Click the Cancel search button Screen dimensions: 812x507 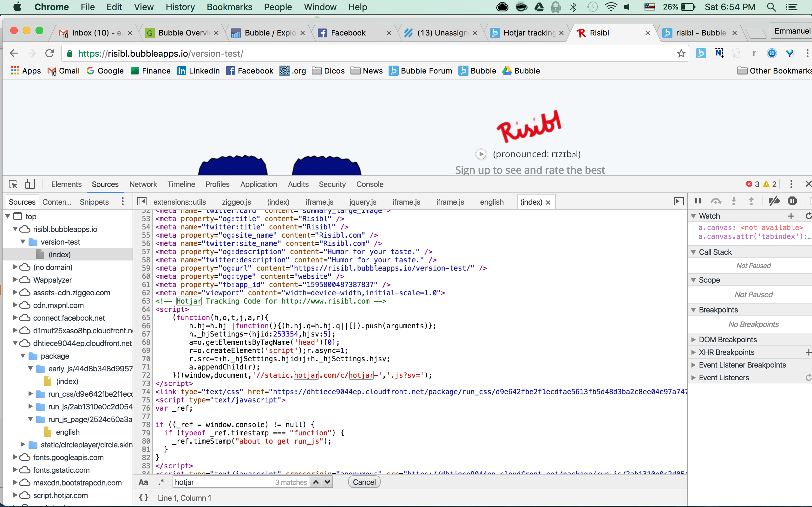coord(364,482)
